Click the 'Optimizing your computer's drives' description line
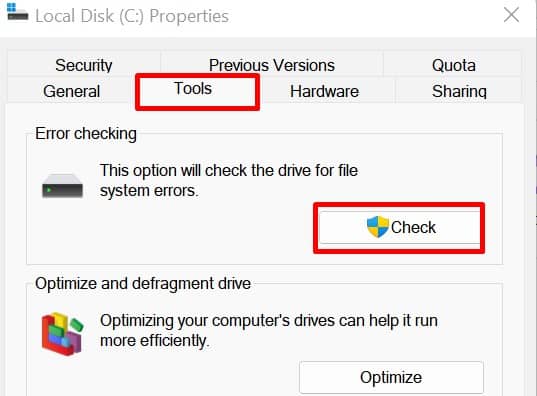Image resolution: width=537 pixels, height=396 pixels. [268, 321]
